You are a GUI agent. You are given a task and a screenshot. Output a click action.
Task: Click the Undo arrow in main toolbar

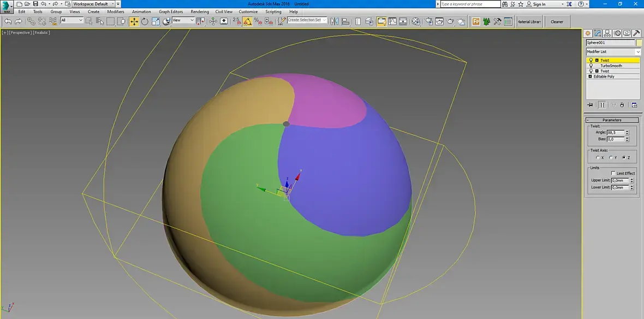[x=8, y=21]
